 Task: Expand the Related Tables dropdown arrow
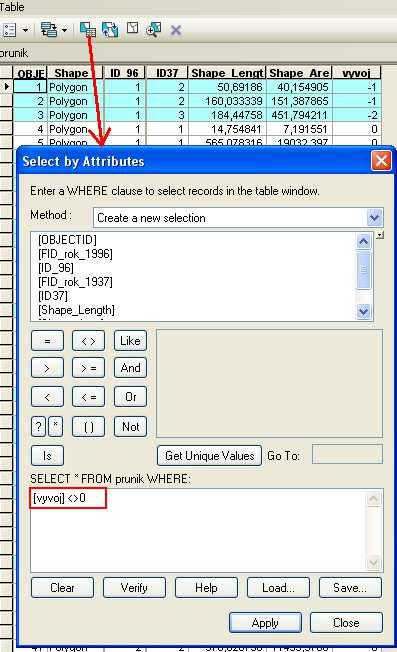point(64,30)
